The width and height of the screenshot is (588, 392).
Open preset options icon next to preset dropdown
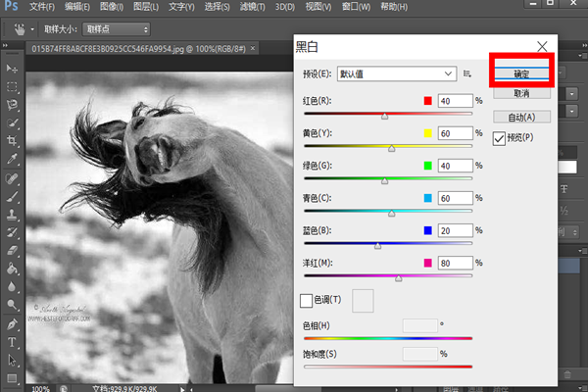tap(466, 73)
